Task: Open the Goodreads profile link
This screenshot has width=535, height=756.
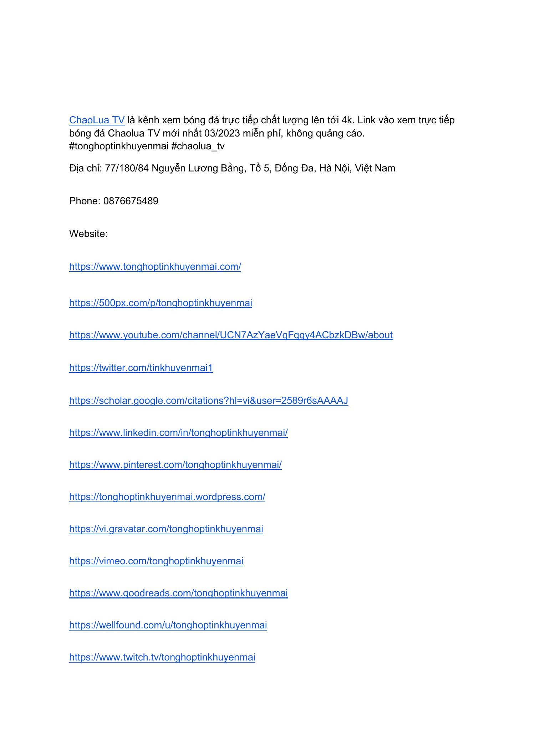Action: [178, 593]
